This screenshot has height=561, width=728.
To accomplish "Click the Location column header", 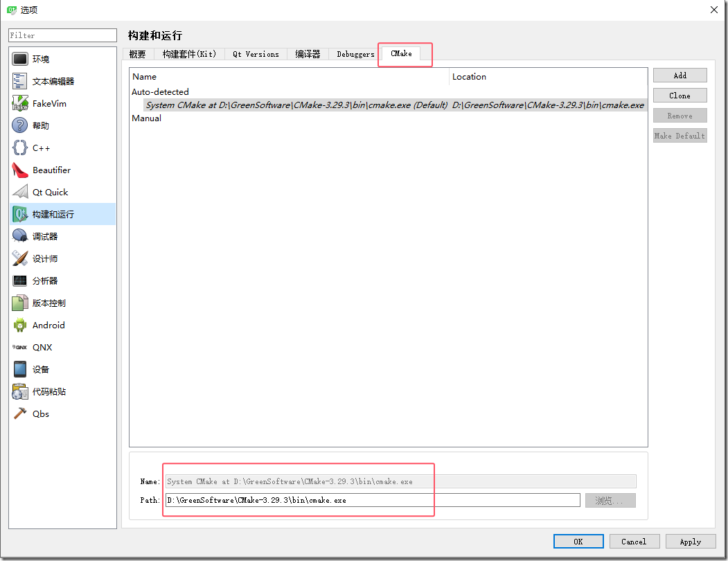I will [x=549, y=77].
